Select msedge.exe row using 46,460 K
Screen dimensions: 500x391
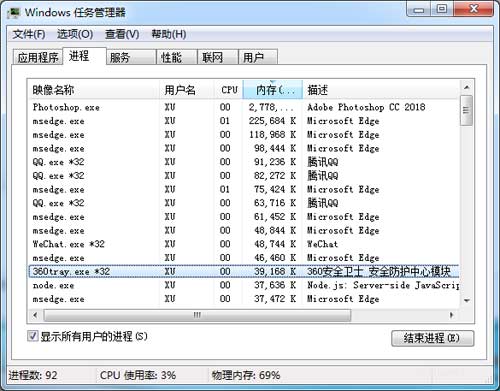[244, 258]
